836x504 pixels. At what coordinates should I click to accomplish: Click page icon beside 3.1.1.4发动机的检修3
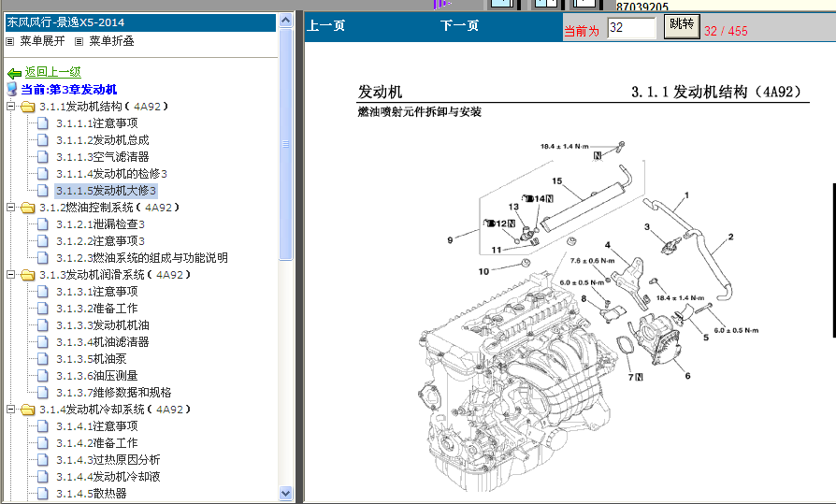[43, 174]
